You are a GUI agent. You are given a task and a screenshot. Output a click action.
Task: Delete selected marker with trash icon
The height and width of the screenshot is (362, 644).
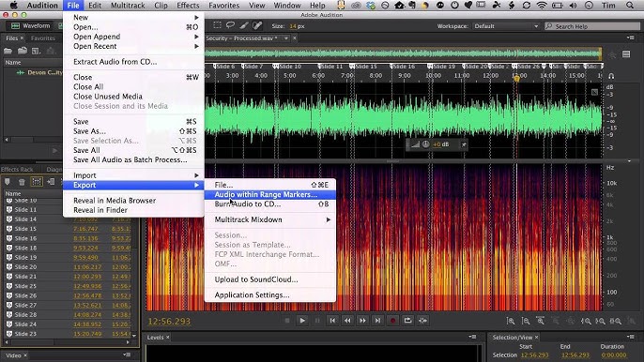(22, 182)
